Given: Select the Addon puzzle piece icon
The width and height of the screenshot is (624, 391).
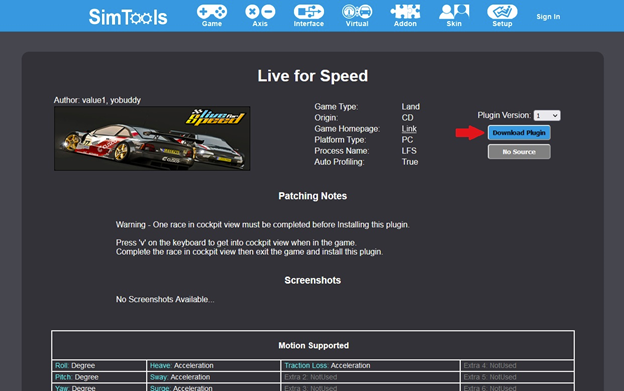Looking at the screenshot, I should click(x=405, y=15).
